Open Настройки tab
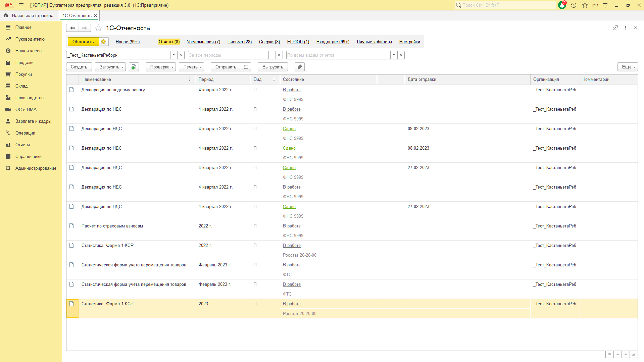 [x=409, y=42]
